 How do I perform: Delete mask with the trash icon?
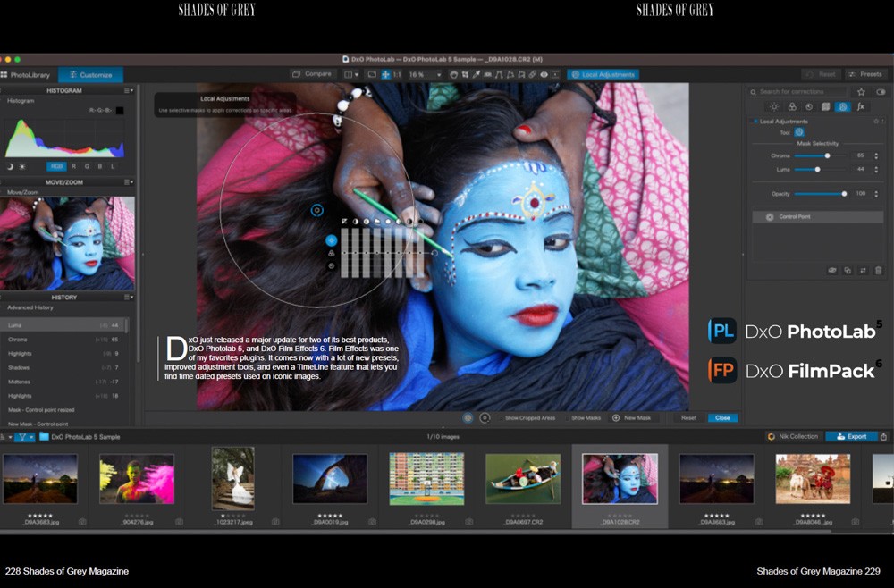pyautogui.click(x=878, y=271)
